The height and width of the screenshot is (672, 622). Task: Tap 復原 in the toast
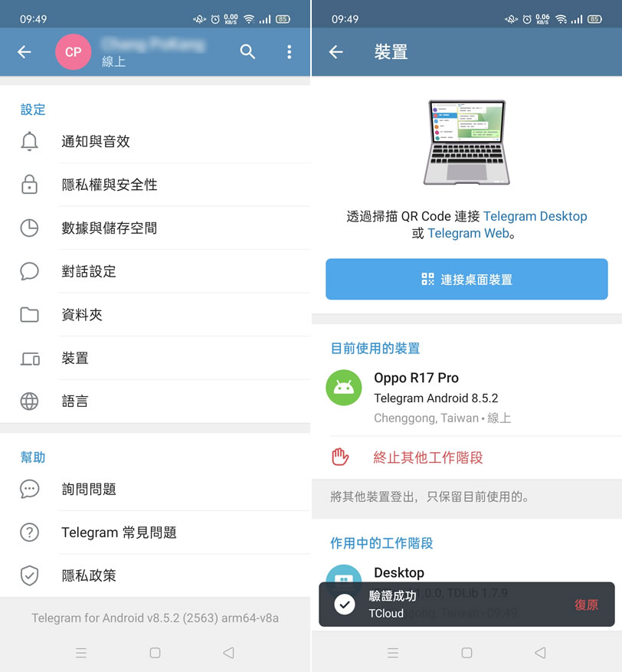[x=586, y=605]
